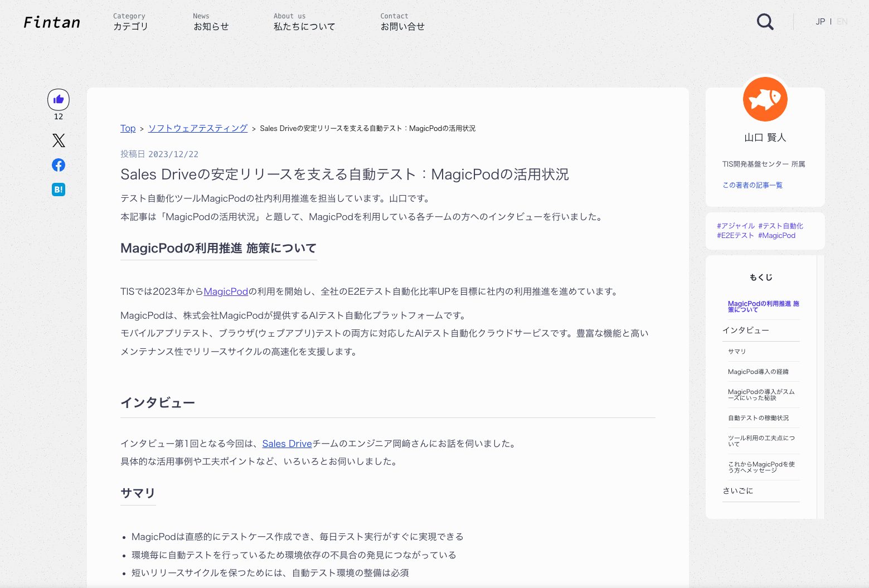Jump to インタビュー in table of contents
869x588 pixels.
click(745, 331)
